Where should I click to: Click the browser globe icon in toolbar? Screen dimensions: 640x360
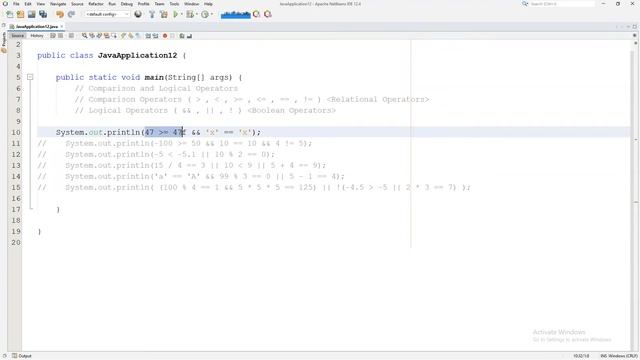[x=138, y=14]
